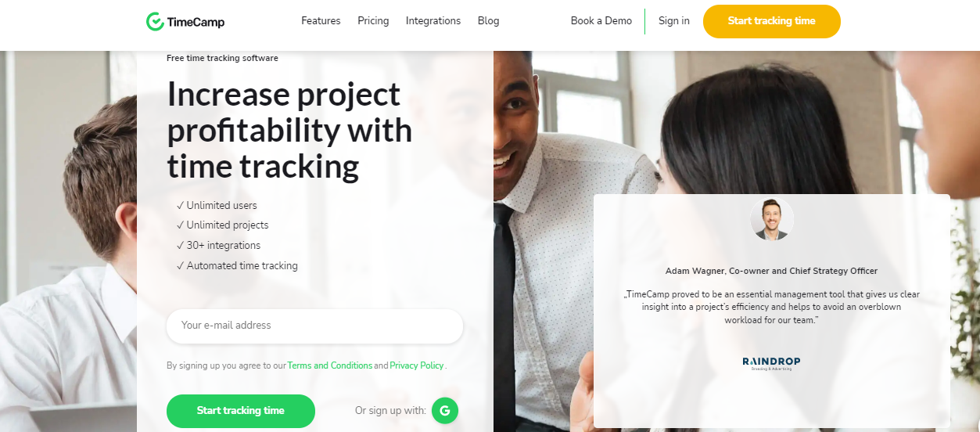Click the 30+ integrations list item
Screen dimensions: 980x432
[x=218, y=245]
